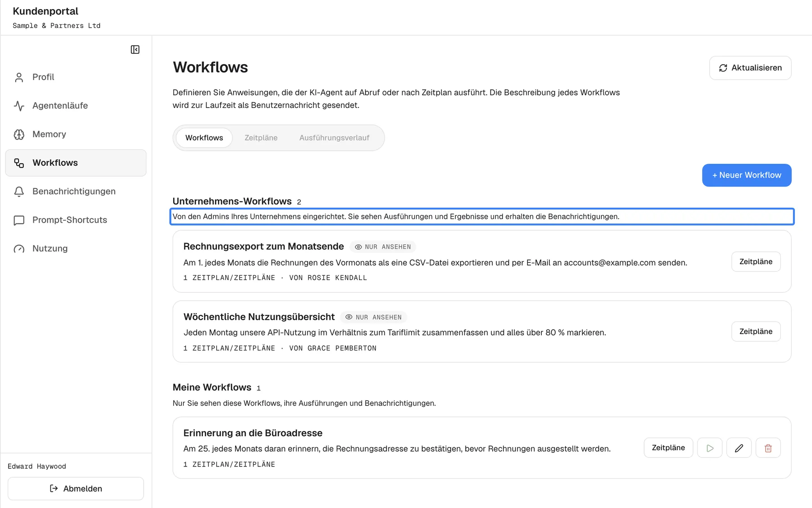Click the Abmelden logout button
This screenshot has width=812, height=508.
tap(76, 489)
